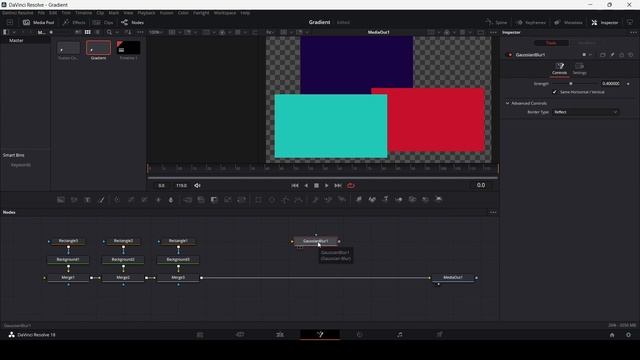
Task: Click the GaussianBlur1 pin icon
Action: pyautogui.click(x=612, y=55)
